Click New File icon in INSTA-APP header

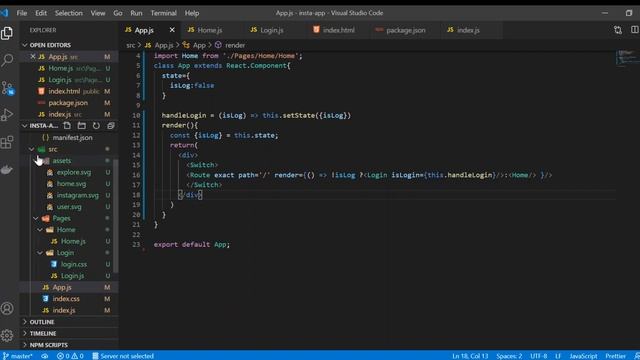tap(67, 126)
